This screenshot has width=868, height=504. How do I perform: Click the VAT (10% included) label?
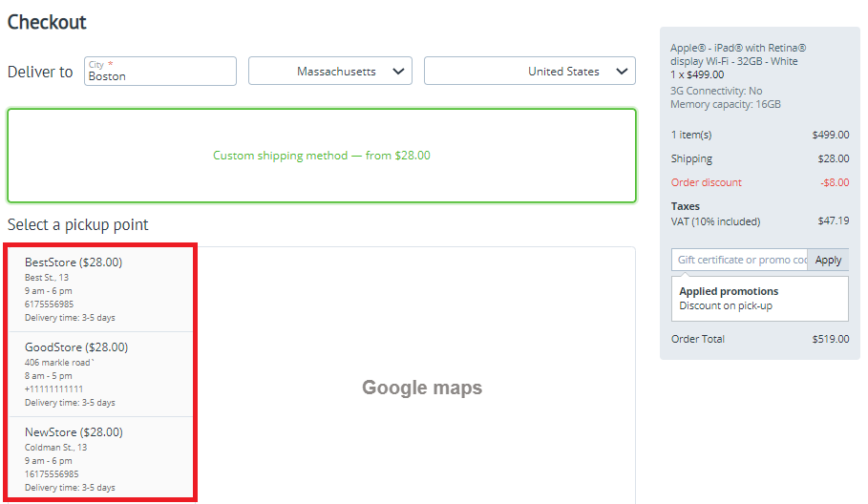pyautogui.click(x=715, y=221)
